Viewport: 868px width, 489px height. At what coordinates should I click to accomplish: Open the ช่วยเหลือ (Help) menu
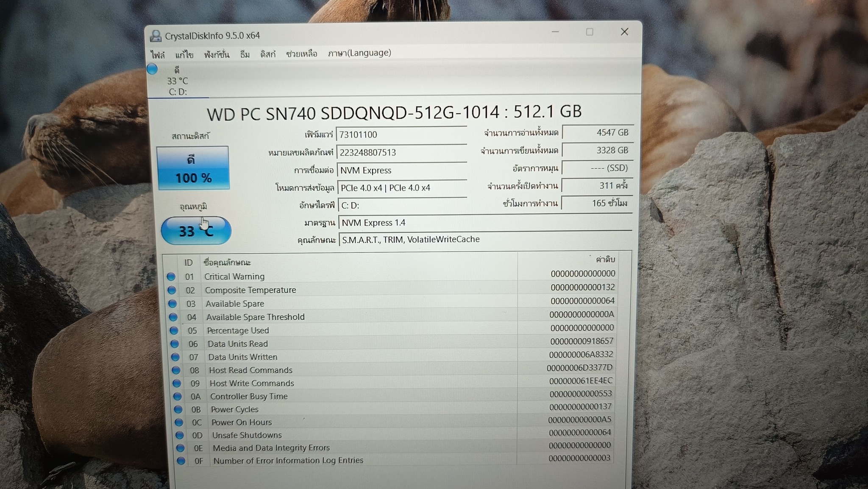[301, 53]
